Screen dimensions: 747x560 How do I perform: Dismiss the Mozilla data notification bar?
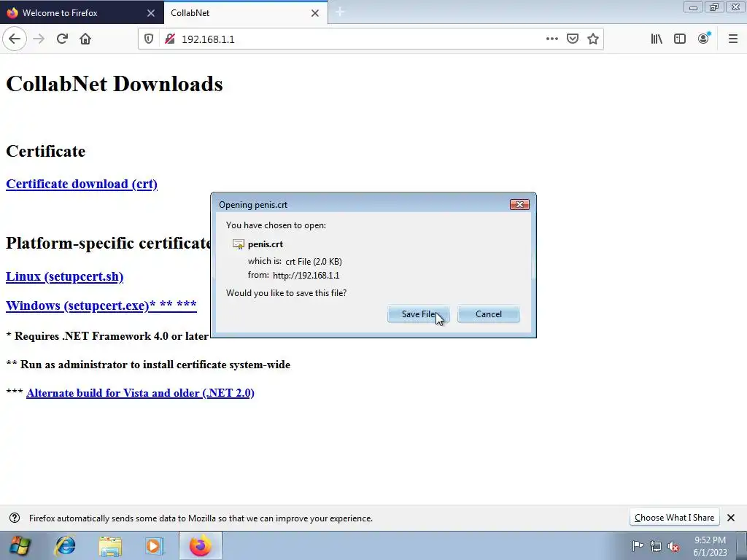731,518
